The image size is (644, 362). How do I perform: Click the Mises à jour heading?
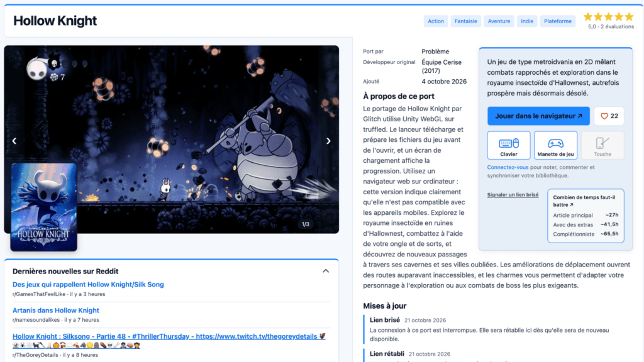click(x=384, y=306)
